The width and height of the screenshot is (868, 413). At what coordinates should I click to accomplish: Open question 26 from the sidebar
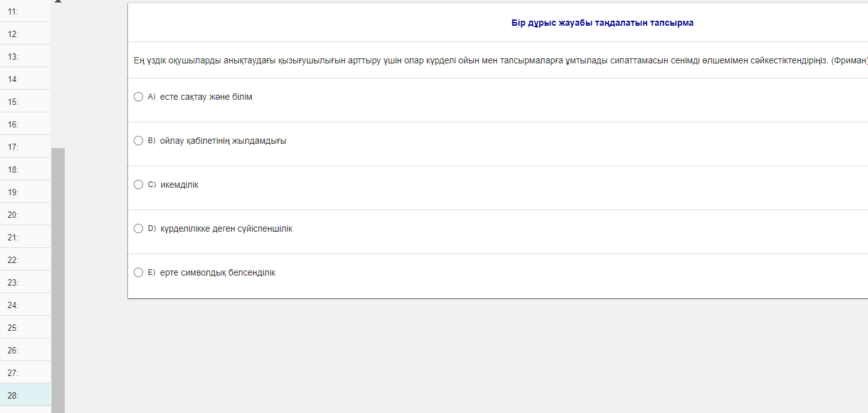[25, 350]
